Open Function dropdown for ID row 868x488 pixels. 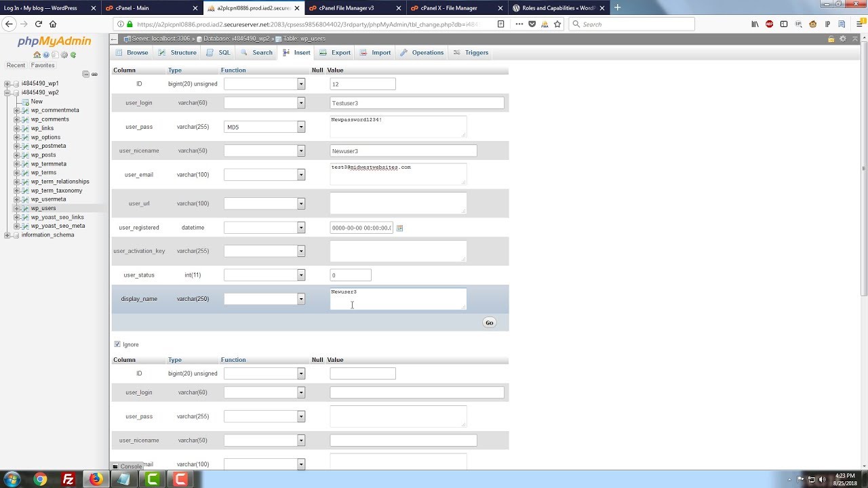(x=264, y=84)
